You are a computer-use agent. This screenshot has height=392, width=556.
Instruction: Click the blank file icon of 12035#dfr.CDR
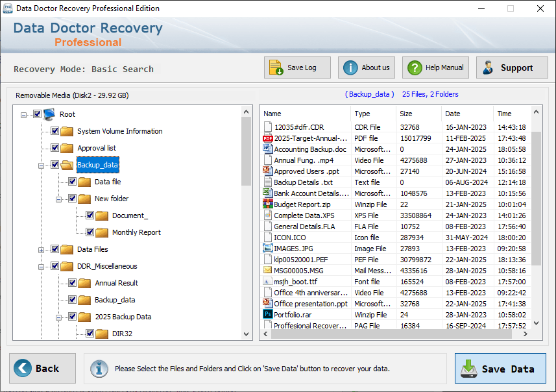click(268, 127)
